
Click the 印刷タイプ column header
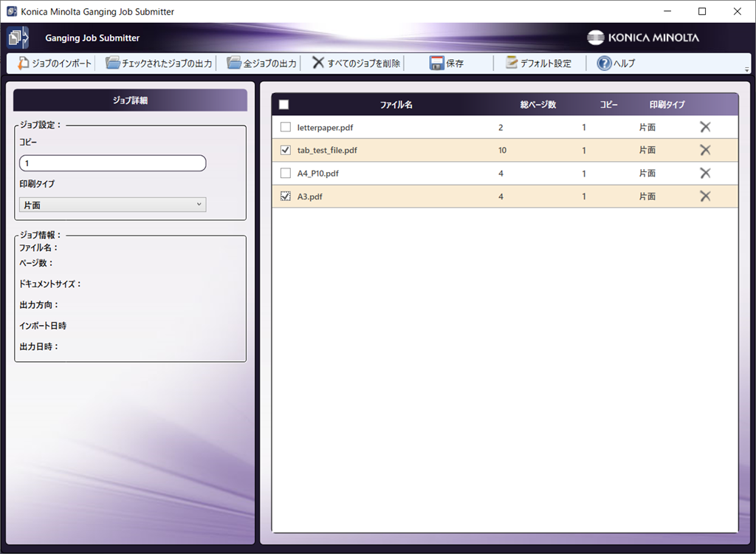pos(667,104)
